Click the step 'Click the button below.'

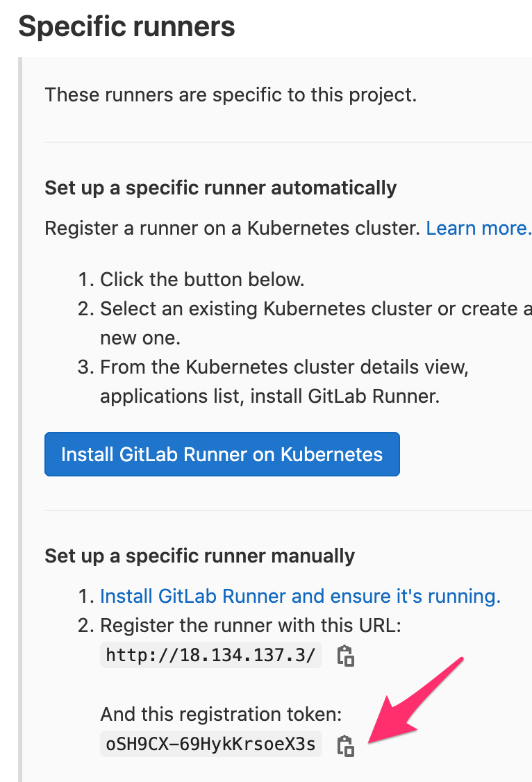[x=202, y=279]
